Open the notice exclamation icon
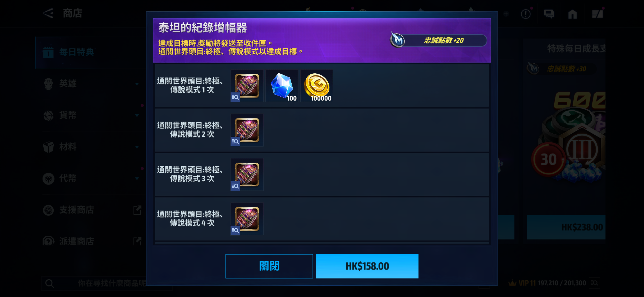The height and width of the screenshot is (297, 644). tap(526, 14)
